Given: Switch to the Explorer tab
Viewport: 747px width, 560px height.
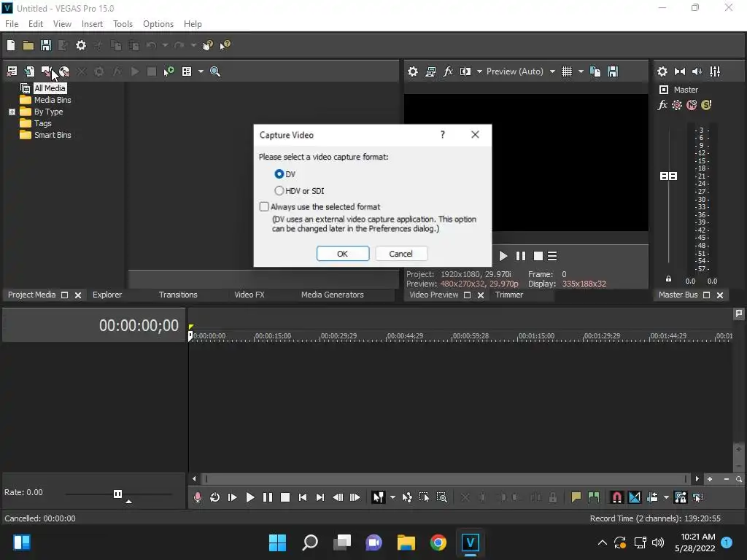Looking at the screenshot, I should (x=107, y=295).
